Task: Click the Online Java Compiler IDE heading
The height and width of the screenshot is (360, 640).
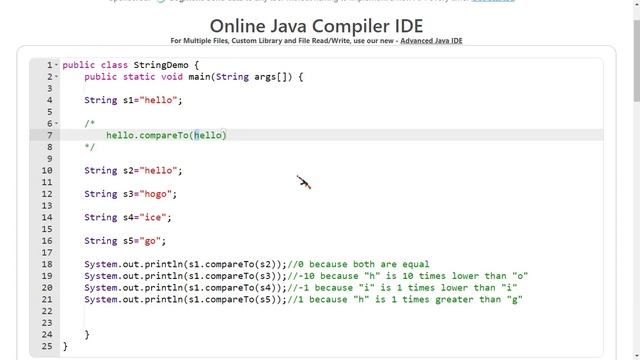Action: 316,26
